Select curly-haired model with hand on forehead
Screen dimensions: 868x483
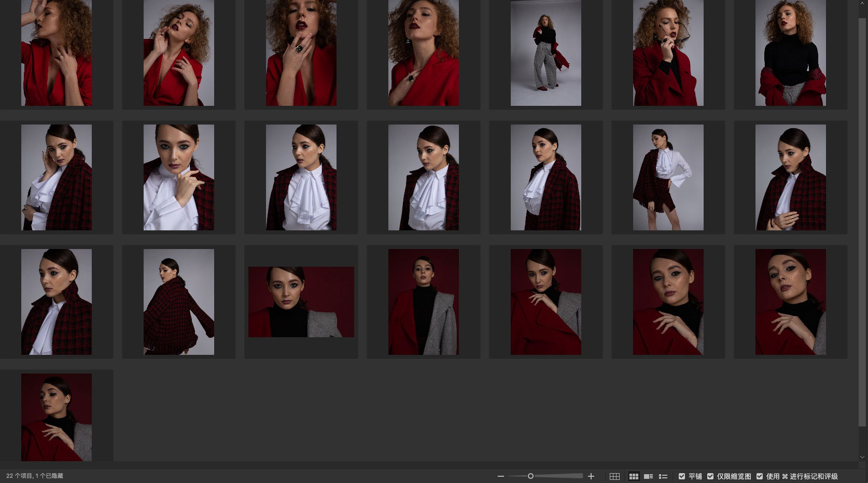point(56,53)
